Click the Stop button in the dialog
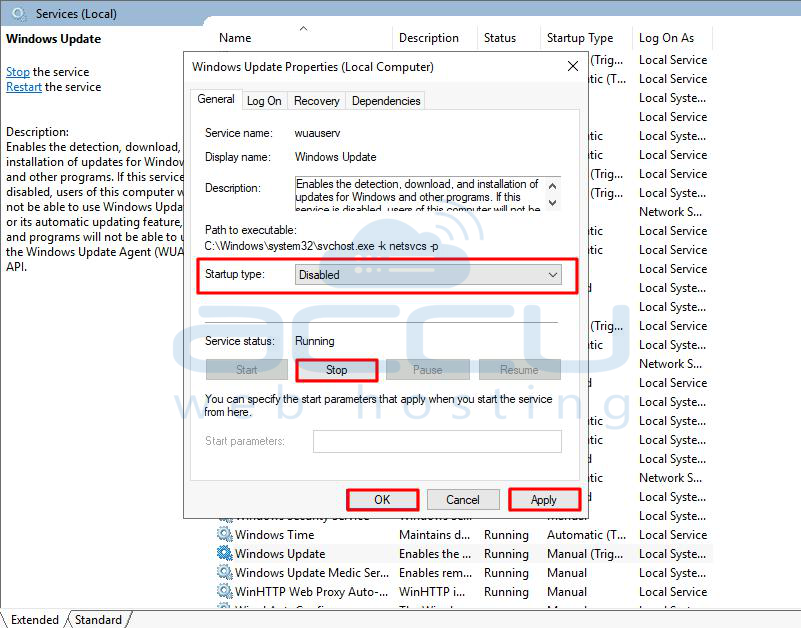 (337, 370)
